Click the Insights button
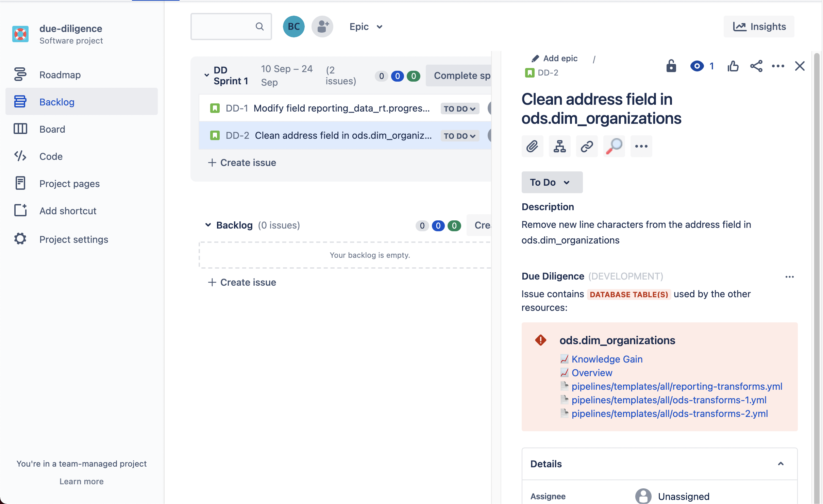Screen dimensions: 823x504 point(759,27)
